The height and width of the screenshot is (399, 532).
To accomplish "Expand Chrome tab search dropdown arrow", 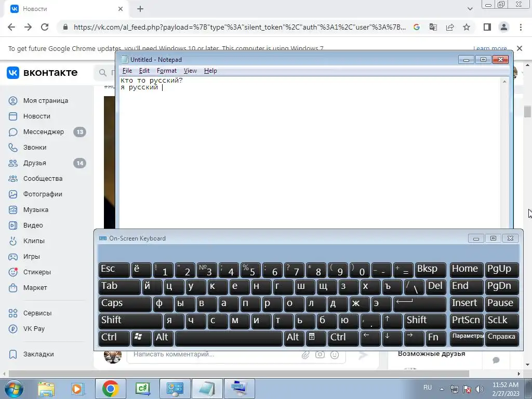I will [470, 9].
